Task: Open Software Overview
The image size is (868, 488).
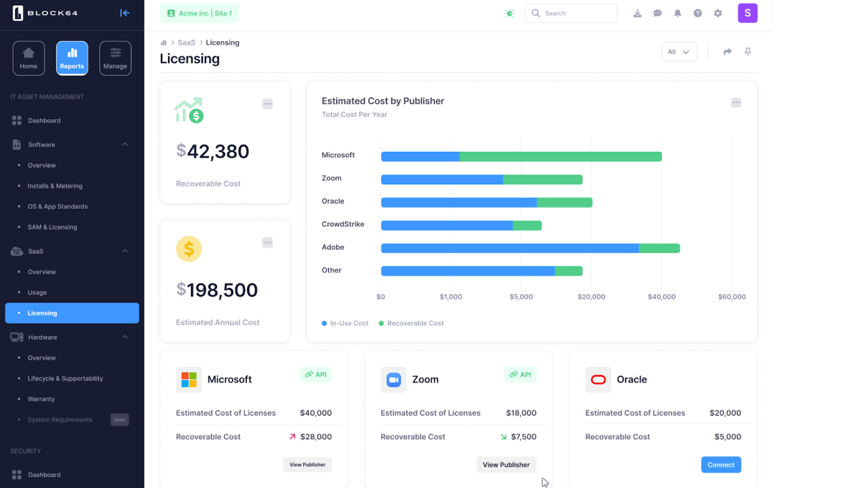Action: [x=42, y=165]
